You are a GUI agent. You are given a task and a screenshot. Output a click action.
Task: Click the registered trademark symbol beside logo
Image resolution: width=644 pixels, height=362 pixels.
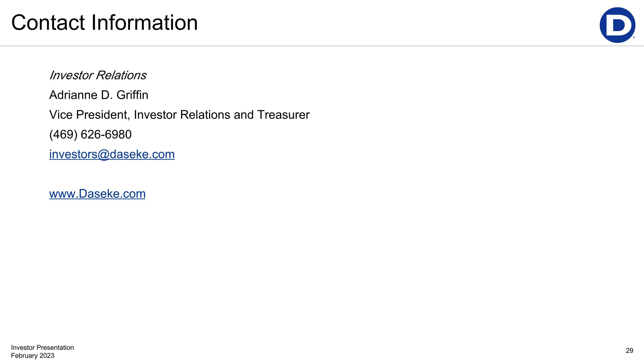(633, 38)
